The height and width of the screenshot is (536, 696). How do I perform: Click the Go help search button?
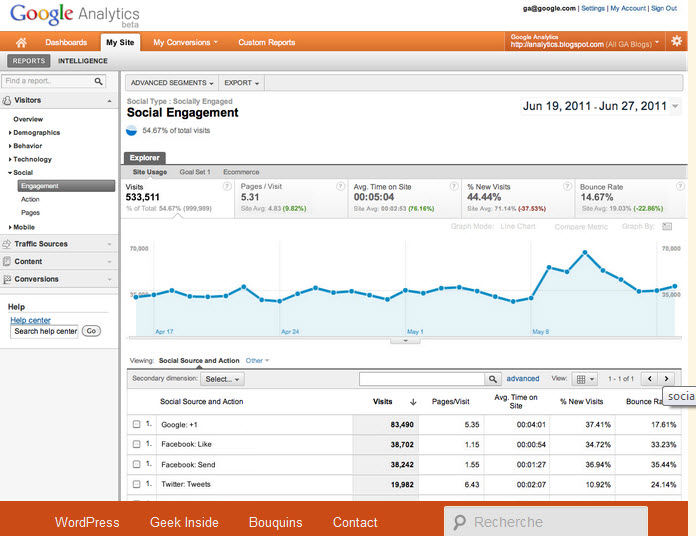coord(91,331)
